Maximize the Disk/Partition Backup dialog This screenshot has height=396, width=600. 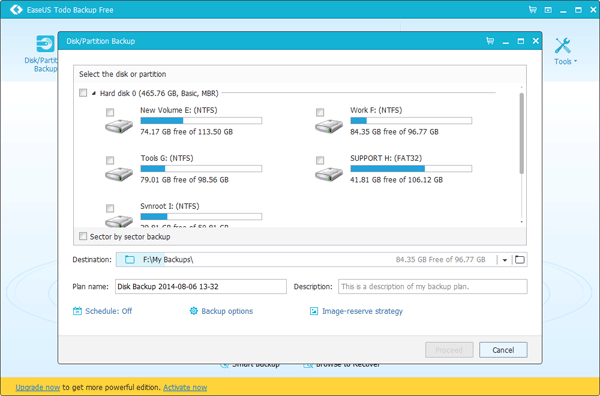(x=520, y=41)
